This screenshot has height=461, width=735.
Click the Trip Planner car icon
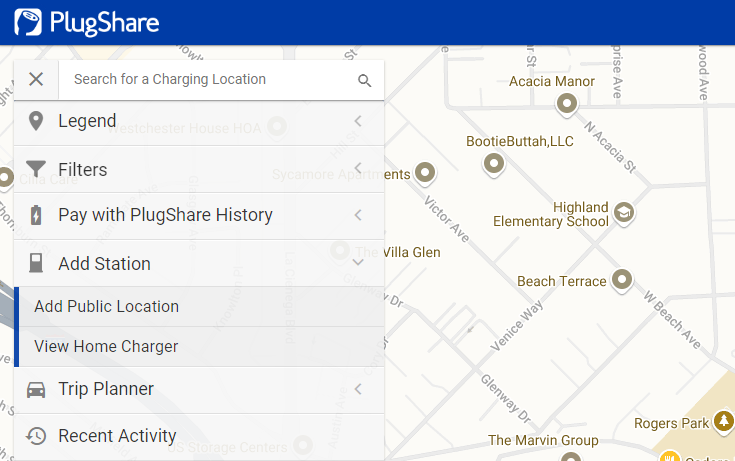tap(36, 390)
